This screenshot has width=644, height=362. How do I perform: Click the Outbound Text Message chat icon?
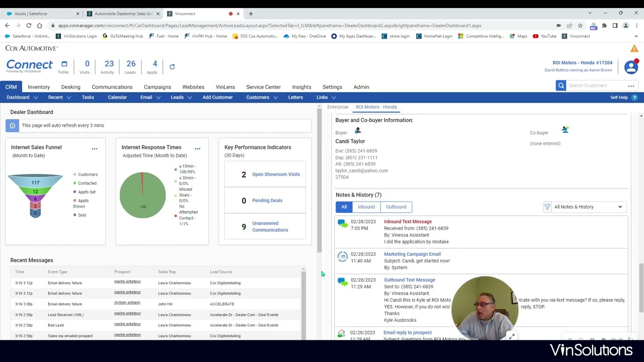(x=343, y=282)
